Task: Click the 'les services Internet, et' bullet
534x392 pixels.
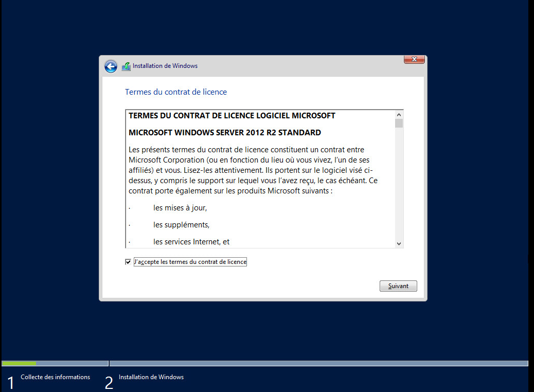Action: coord(191,242)
